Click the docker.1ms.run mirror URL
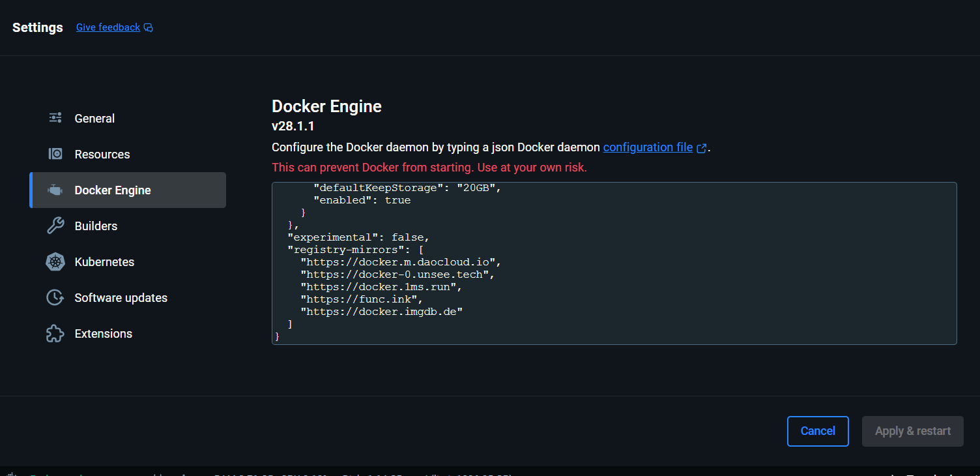The image size is (980, 476). pyautogui.click(x=381, y=287)
